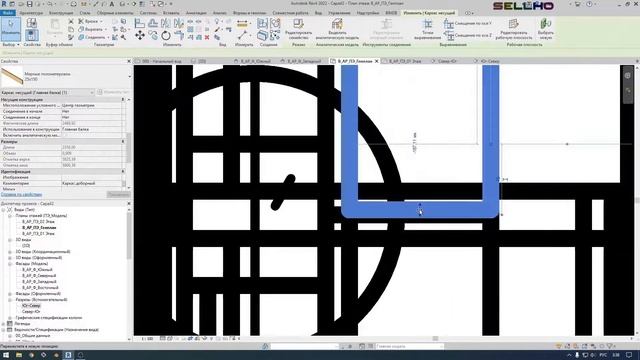This screenshot has width=640, height=360.
Task: Select the Mirror - Pick Axis tool
Action: 166,24
